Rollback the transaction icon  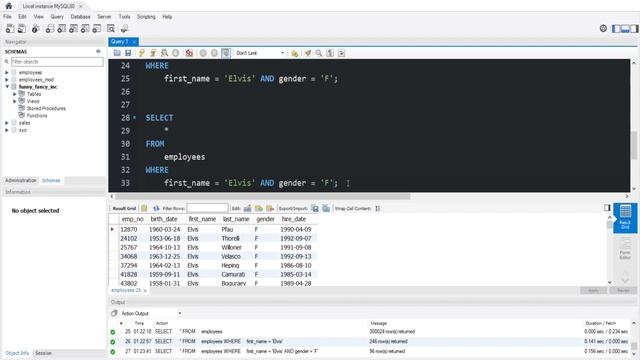click(214, 53)
